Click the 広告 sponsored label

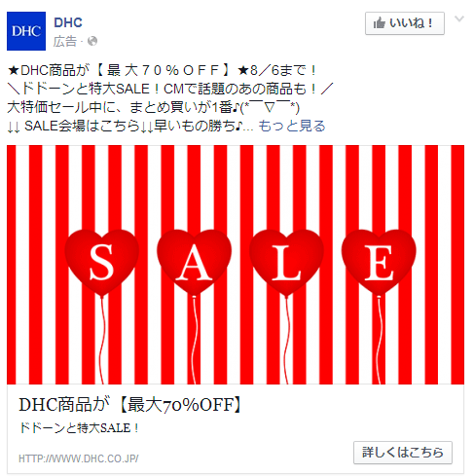65,42
